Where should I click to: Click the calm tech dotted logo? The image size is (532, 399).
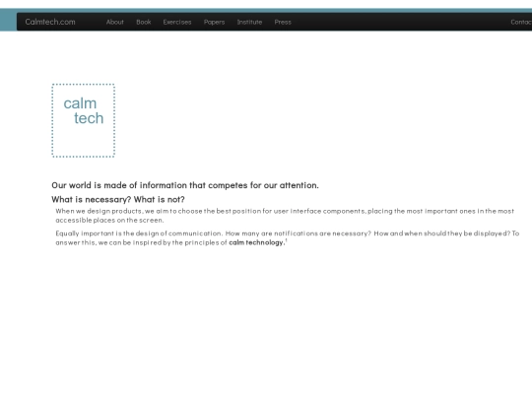coord(84,120)
